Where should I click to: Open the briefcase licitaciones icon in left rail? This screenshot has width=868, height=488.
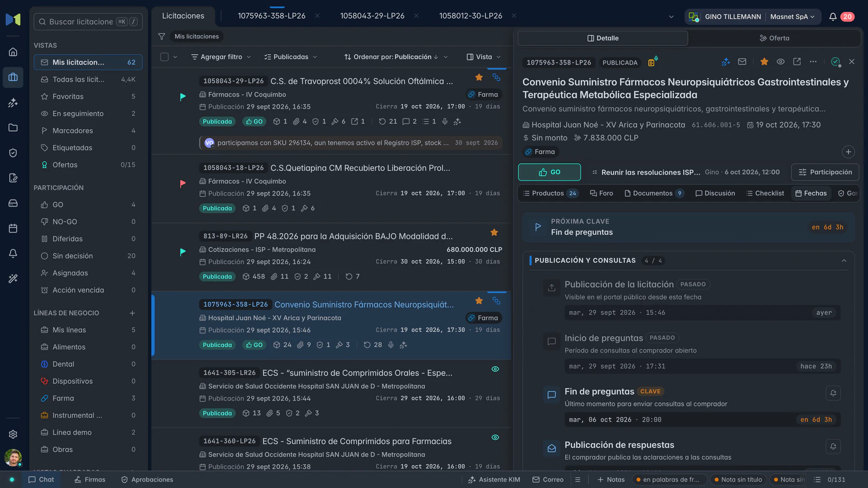pyautogui.click(x=13, y=77)
